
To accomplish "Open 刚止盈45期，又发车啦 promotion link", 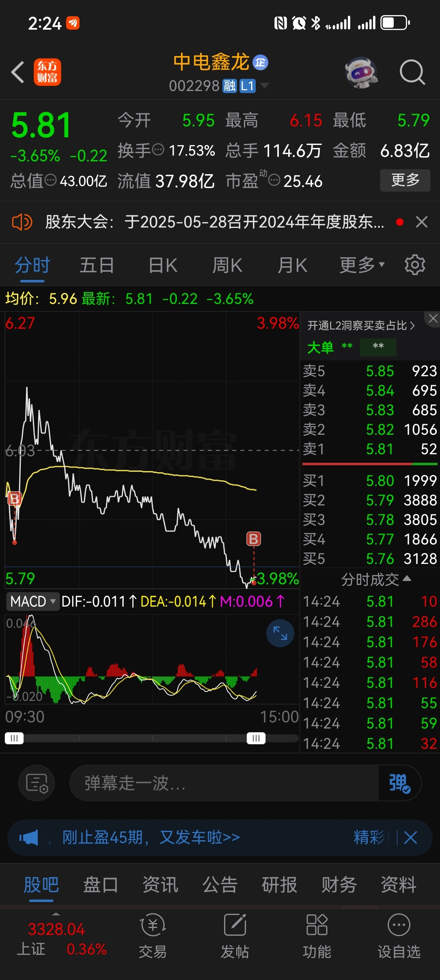I will [151, 837].
